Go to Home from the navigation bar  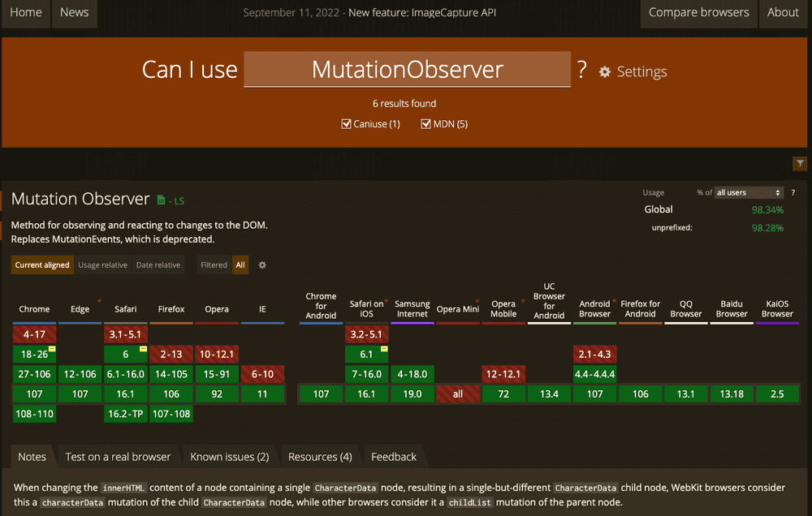(25, 12)
